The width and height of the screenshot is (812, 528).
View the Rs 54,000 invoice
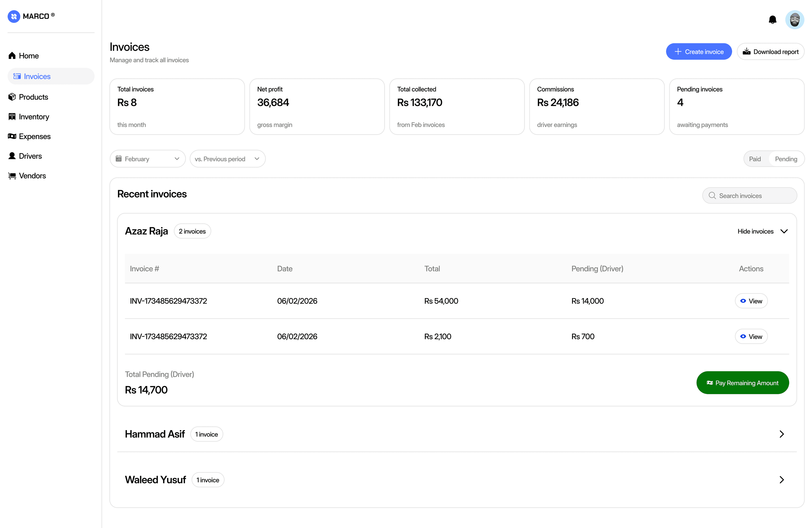[x=751, y=301]
